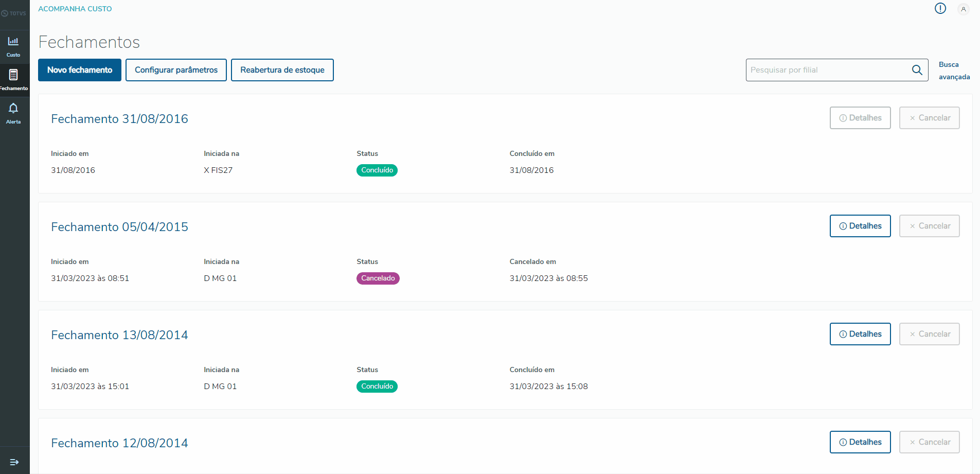Click the ACOMPANHA CUSTO breadcrumb
980x474 pixels.
tap(75, 9)
